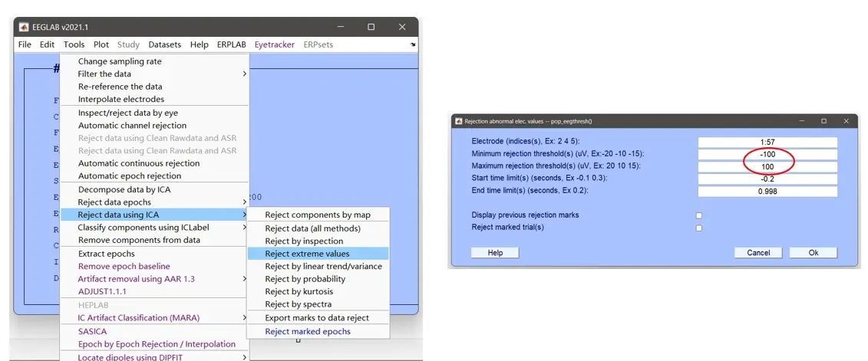Close the pop_eegthresh dialog
The width and height of the screenshot is (868, 361).
[846, 121]
